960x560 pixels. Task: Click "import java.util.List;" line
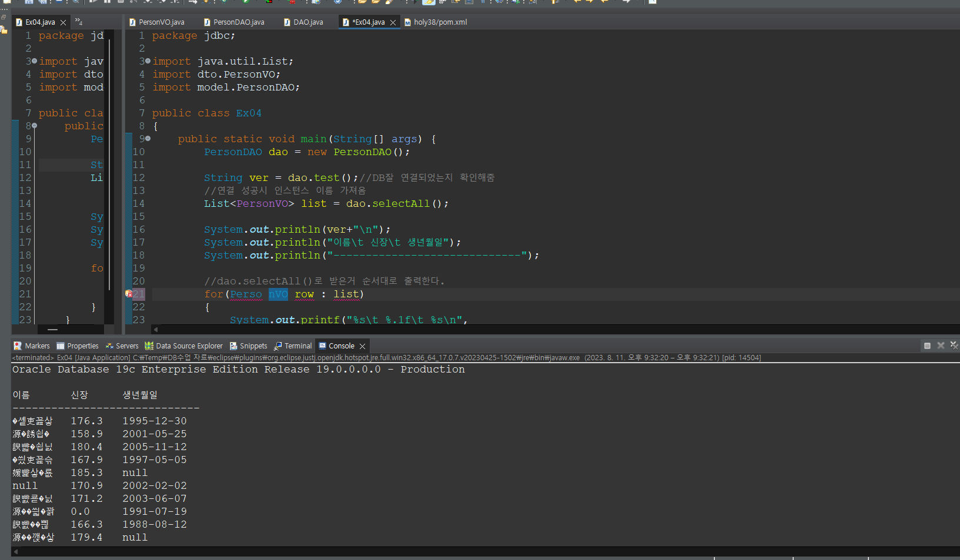tap(223, 62)
